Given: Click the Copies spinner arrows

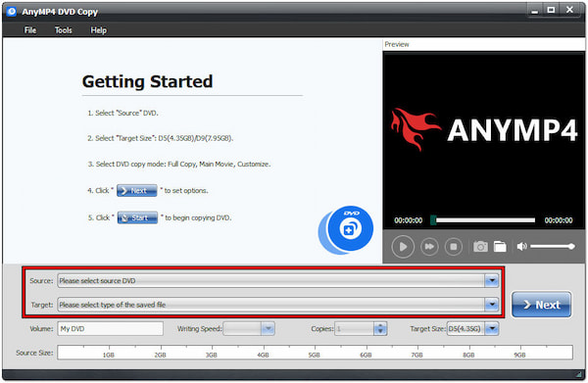Looking at the screenshot, I should (380, 329).
